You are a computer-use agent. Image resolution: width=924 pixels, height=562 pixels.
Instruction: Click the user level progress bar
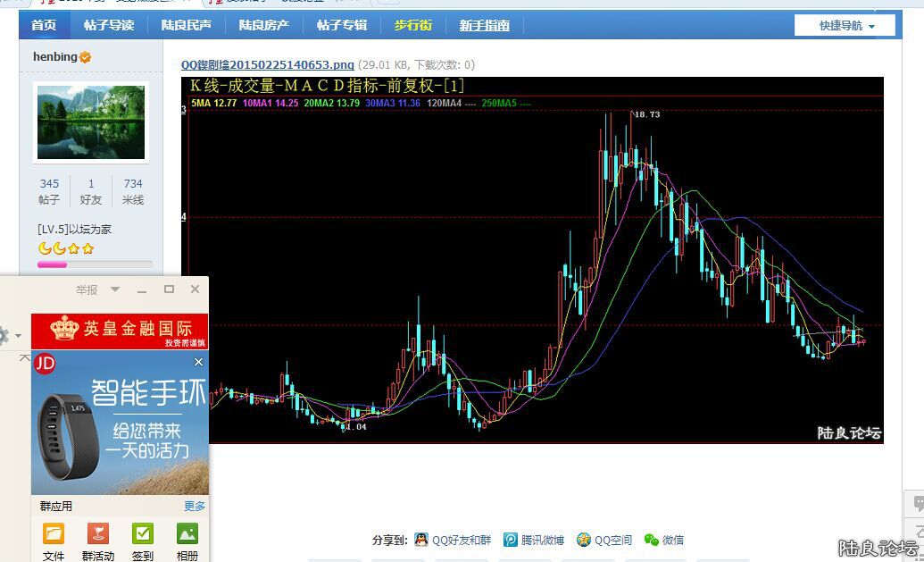[95, 264]
